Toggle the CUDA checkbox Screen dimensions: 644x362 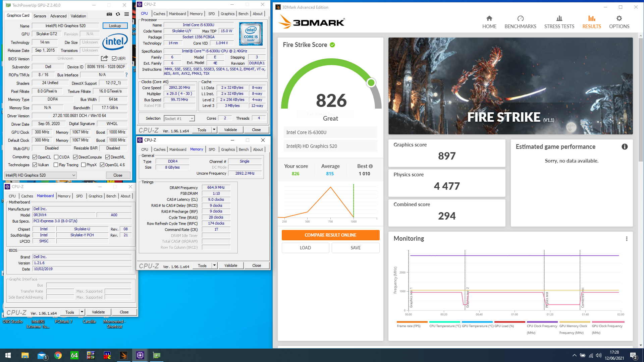tap(56, 157)
